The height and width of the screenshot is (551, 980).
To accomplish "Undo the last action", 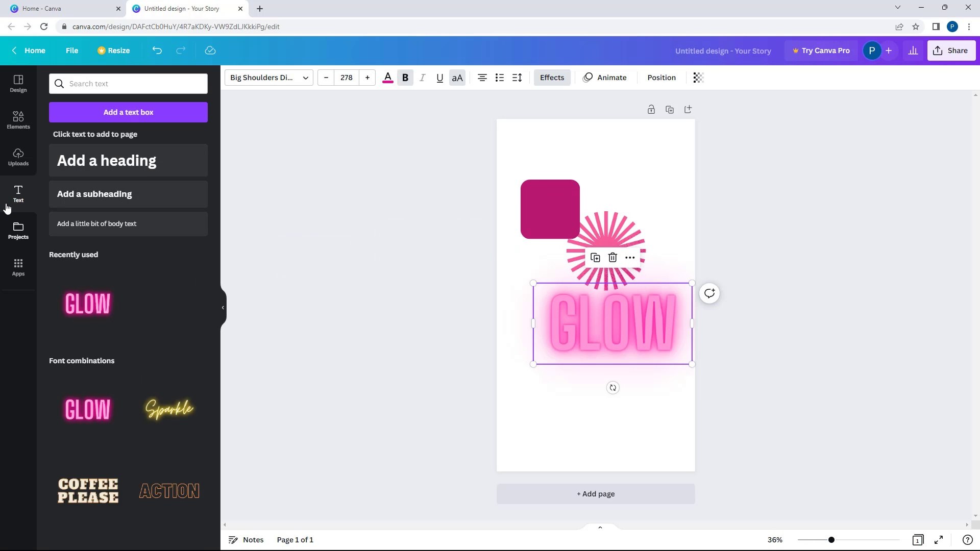I will 157,51.
